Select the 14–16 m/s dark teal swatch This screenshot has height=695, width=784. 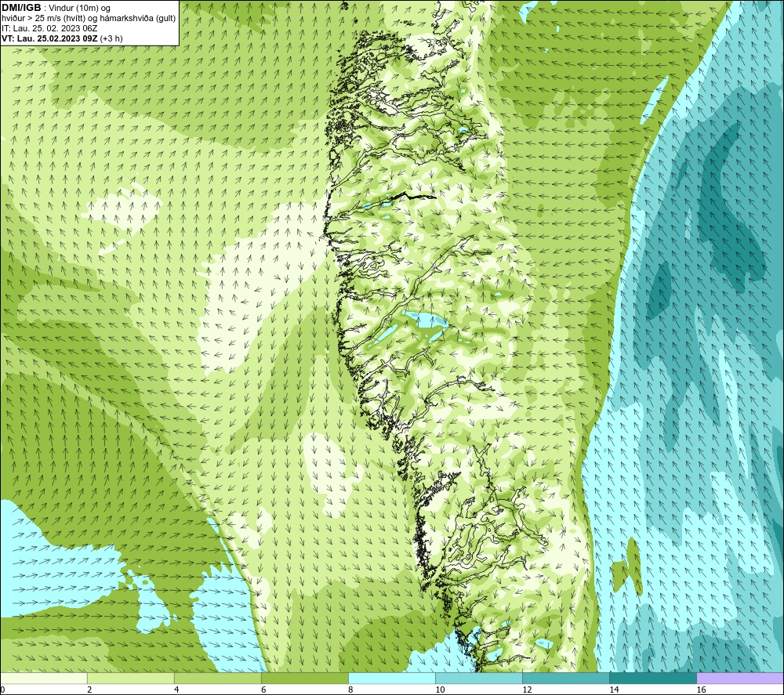coord(653,678)
